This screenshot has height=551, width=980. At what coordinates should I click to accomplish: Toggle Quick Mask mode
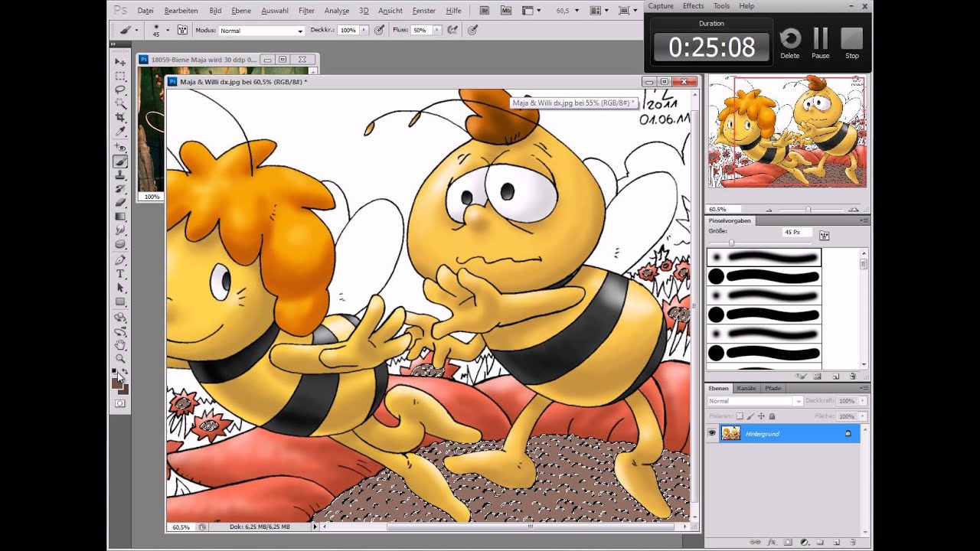click(120, 403)
